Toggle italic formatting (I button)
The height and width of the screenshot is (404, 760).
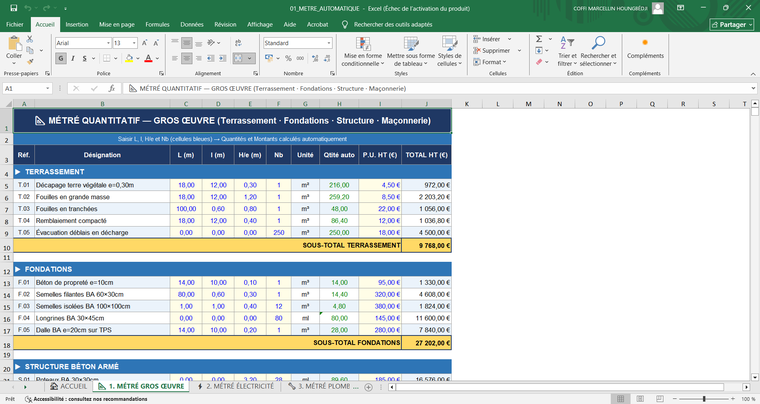coord(73,59)
